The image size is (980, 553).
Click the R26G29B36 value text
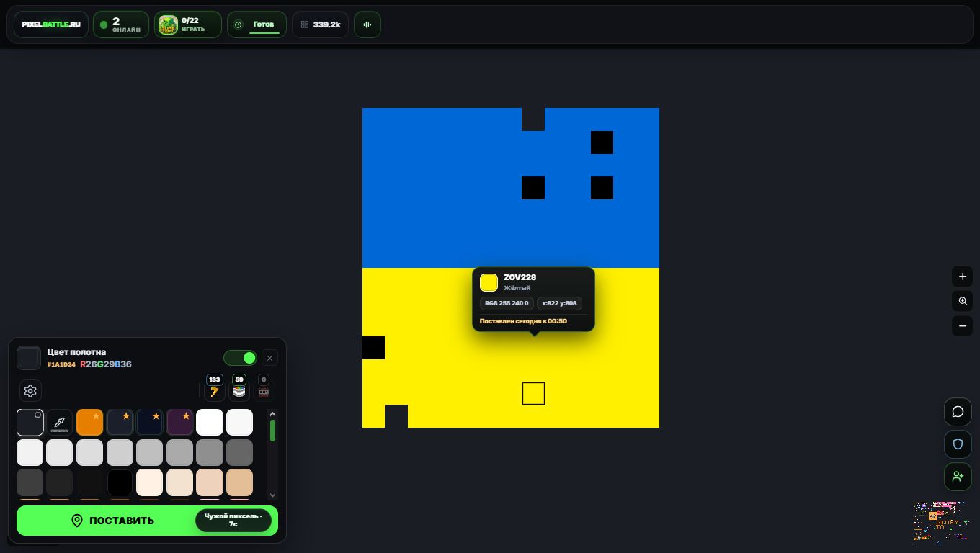click(106, 364)
